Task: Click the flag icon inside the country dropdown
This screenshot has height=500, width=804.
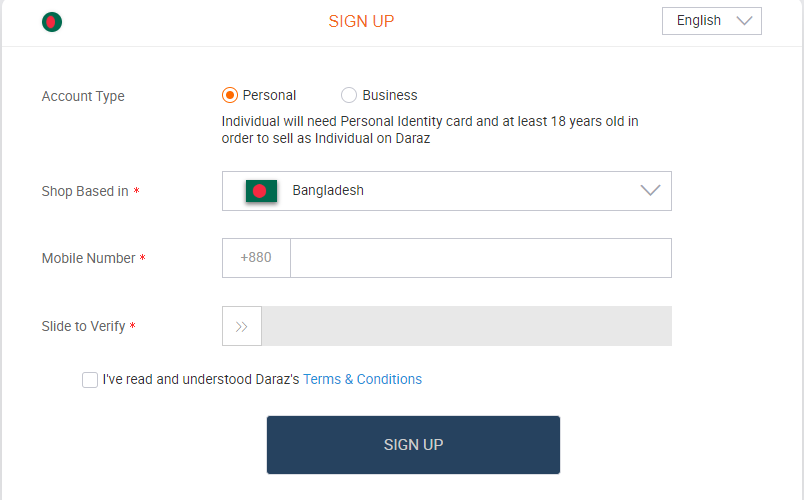Action: [x=261, y=191]
